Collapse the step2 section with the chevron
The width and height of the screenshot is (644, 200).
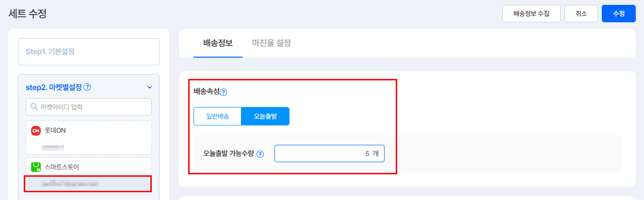pyautogui.click(x=149, y=88)
